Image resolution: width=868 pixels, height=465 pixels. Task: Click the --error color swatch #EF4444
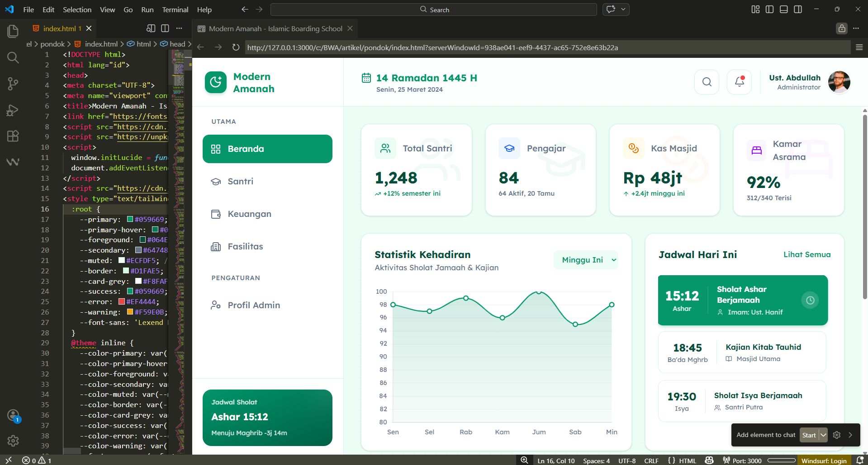(x=122, y=302)
